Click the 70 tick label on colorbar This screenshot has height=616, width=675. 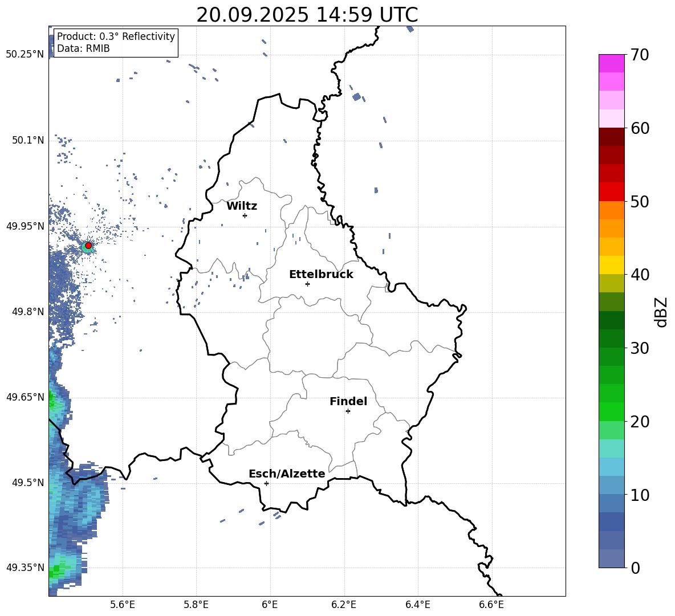click(x=639, y=55)
